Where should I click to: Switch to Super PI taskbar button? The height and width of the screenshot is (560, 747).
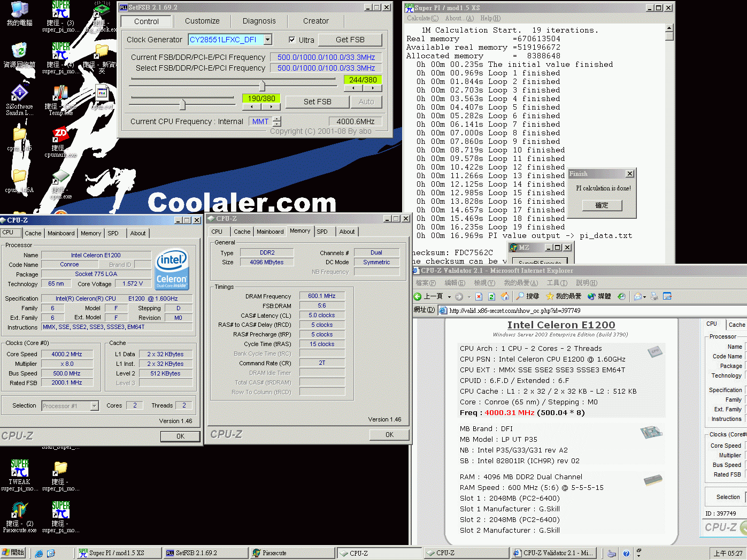(119, 553)
